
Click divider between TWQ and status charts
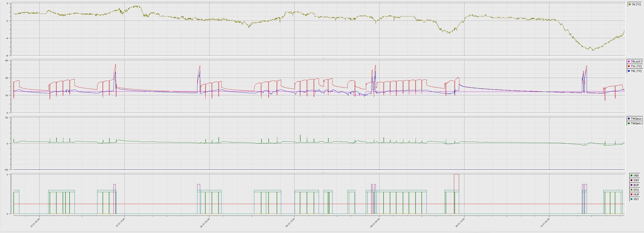(x=323, y=172)
